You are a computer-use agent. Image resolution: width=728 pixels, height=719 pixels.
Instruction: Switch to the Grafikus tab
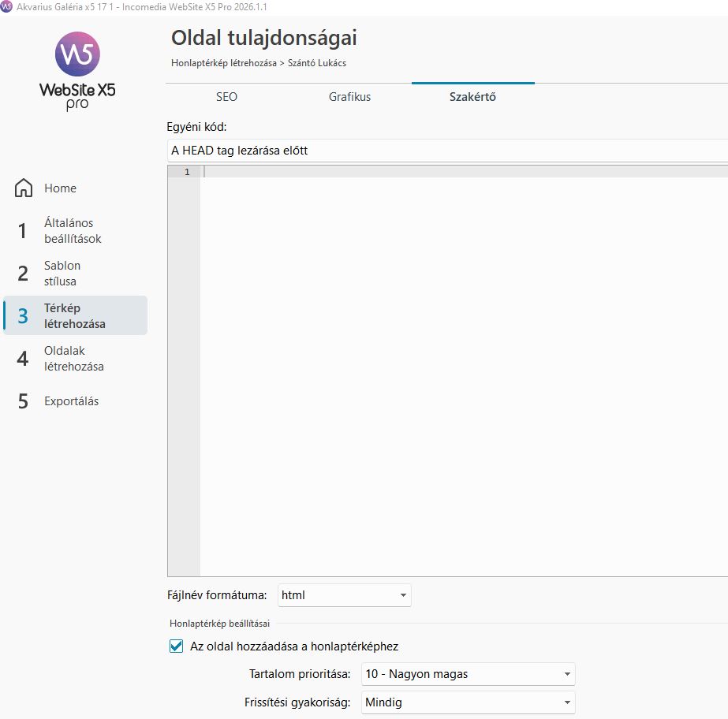(x=349, y=97)
